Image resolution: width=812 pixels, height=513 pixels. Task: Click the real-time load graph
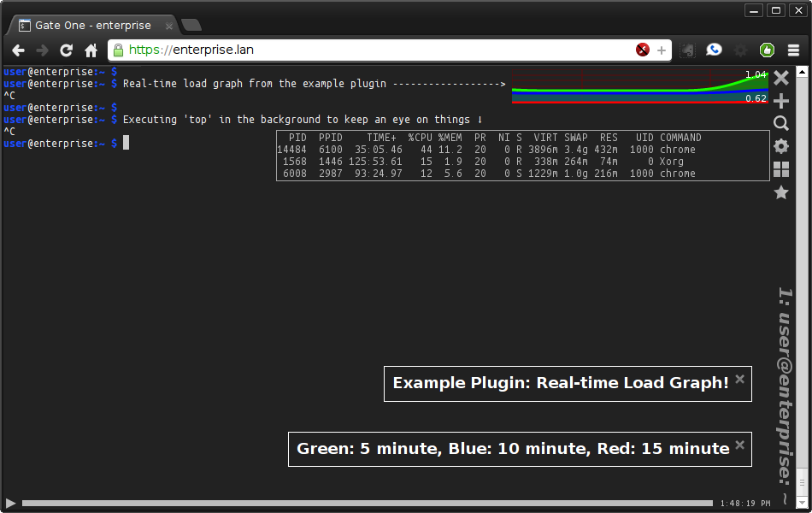[x=640, y=86]
